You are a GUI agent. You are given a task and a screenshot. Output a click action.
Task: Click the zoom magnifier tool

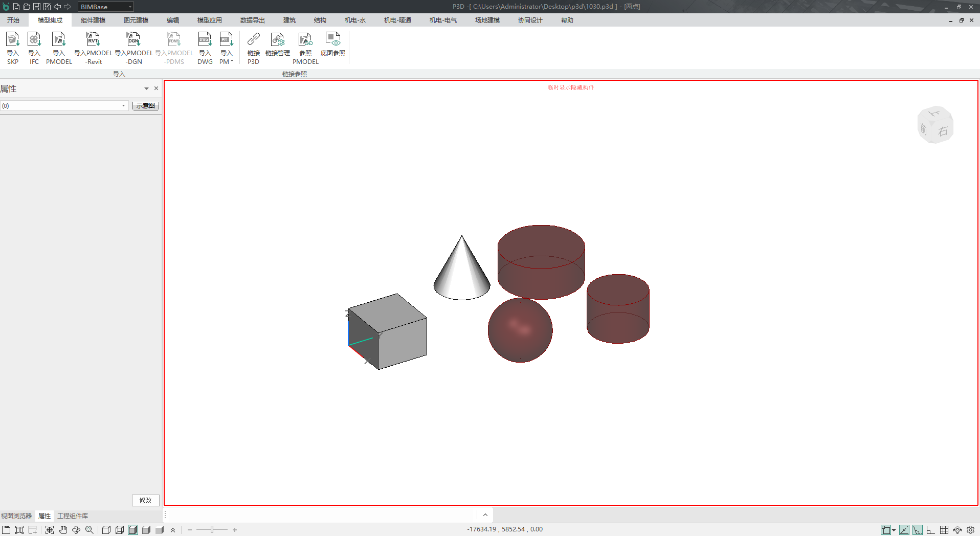click(x=90, y=530)
